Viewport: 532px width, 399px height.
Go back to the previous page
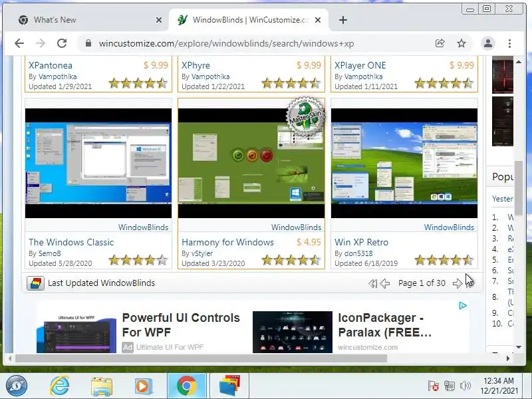coord(19,43)
